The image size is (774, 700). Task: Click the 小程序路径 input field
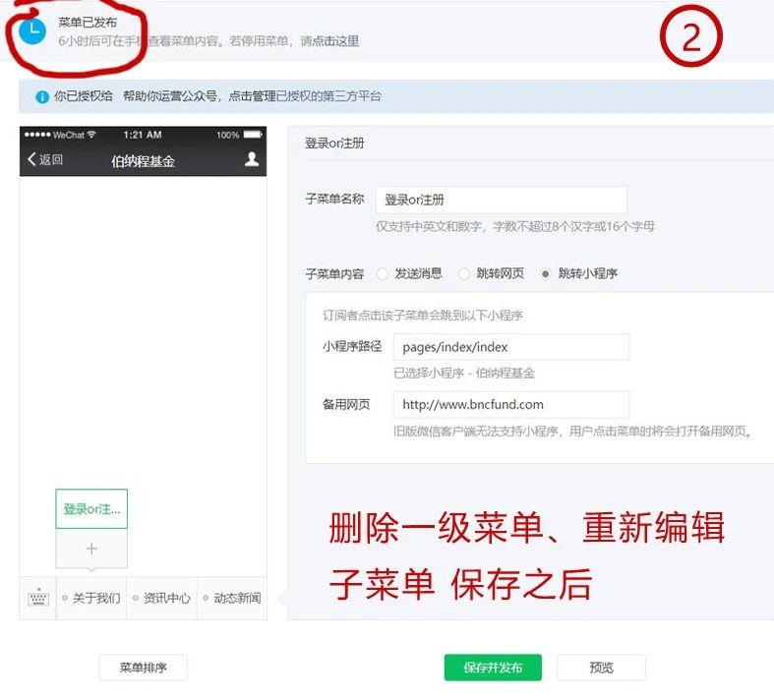511,347
